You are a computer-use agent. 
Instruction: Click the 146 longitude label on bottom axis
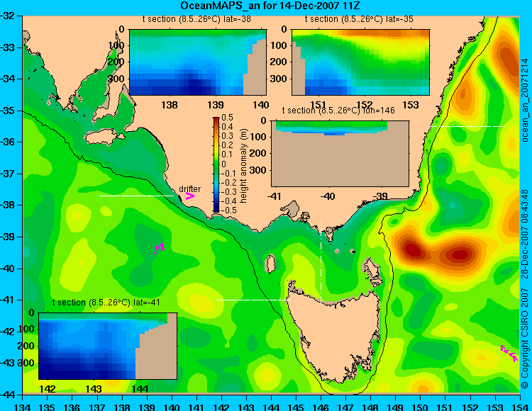[321, 407]
